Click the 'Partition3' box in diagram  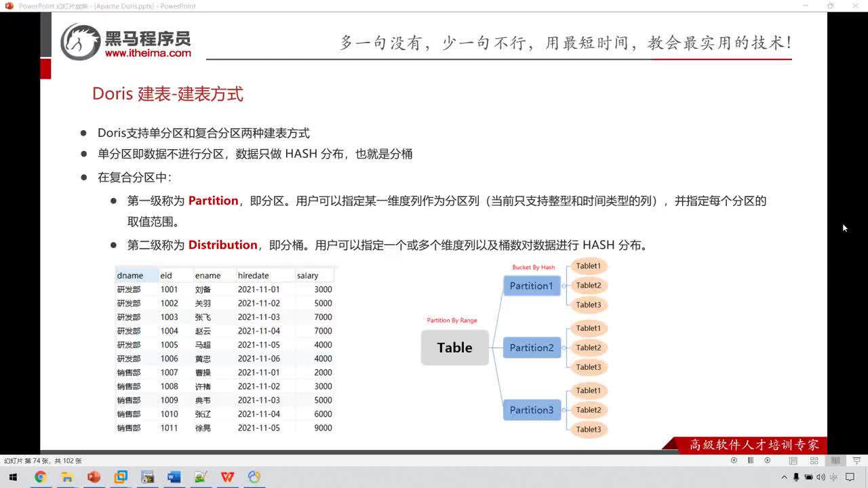click(532, 410)
